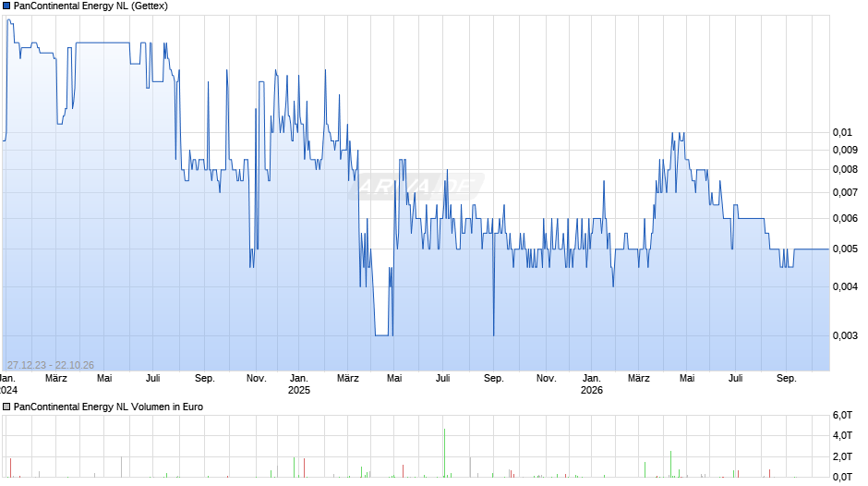Click the 'März' label after Jan. 2025
The height and width of the screenshot is (486, 868).
point(347,379)
